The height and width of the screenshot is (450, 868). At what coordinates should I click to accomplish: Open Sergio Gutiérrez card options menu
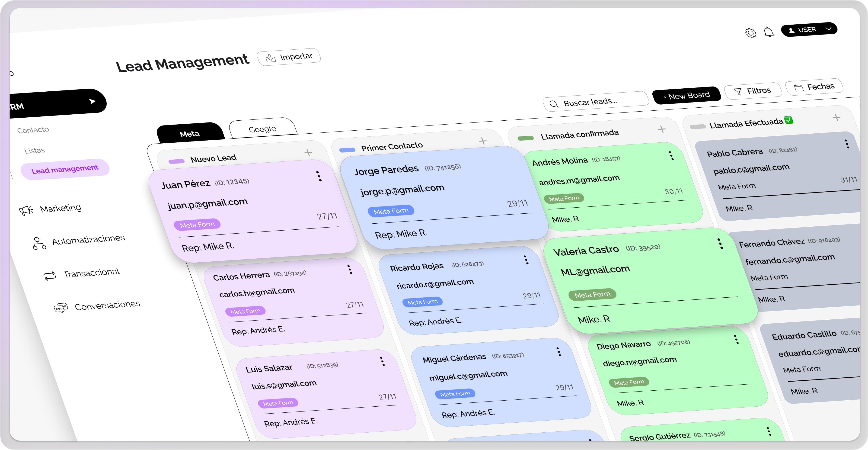(769, 431)
